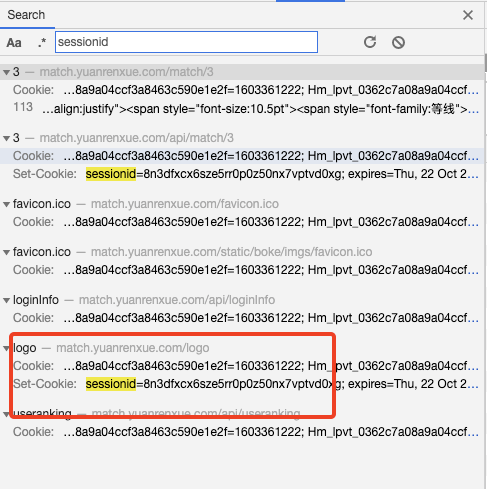Collapse the useranking result group
Screen dimensions: 487x489
(x=6, y=414)
